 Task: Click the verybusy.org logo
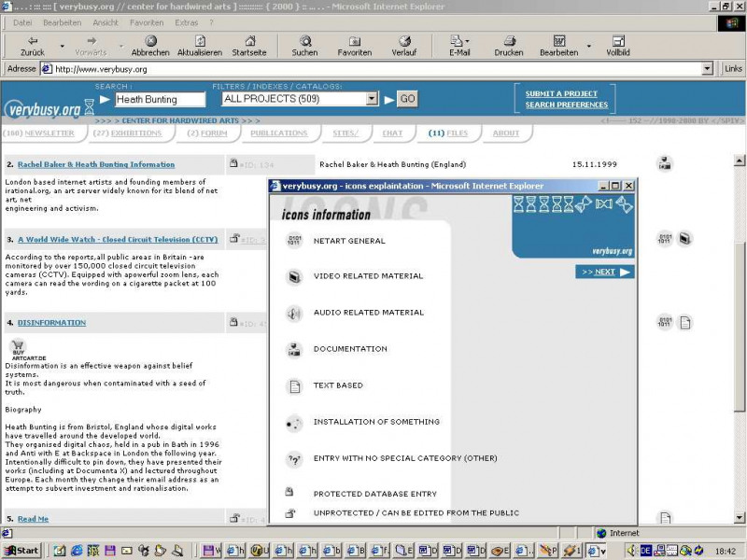(x=43, y=109)
